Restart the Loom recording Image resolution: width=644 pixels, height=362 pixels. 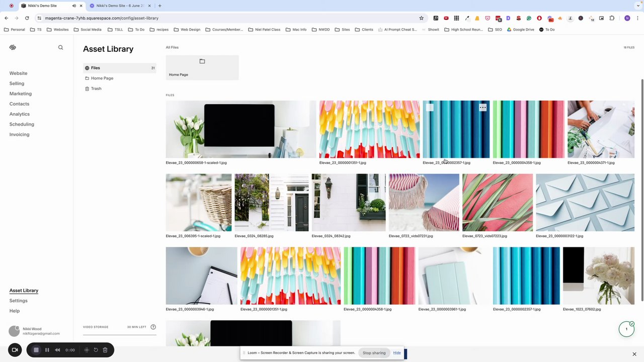[x=96, y=350]
